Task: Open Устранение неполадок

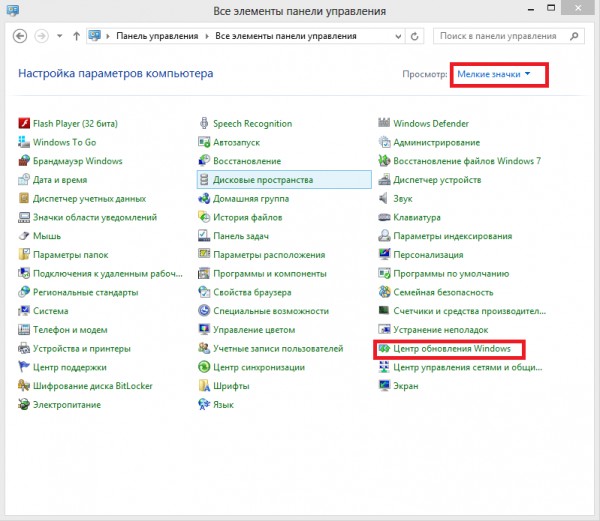Action: [433, 330]
